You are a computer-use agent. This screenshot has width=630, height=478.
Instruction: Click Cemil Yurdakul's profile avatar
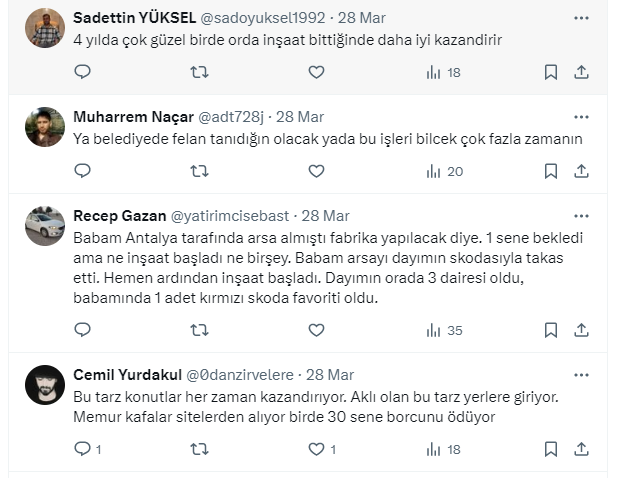coord(45,385)
